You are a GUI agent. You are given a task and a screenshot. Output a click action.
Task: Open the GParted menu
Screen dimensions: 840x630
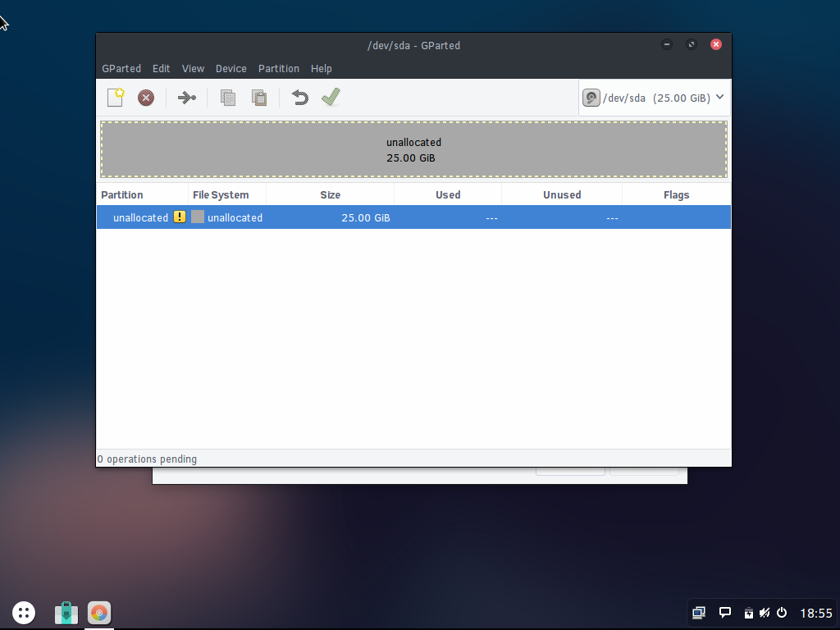point(121,69)
